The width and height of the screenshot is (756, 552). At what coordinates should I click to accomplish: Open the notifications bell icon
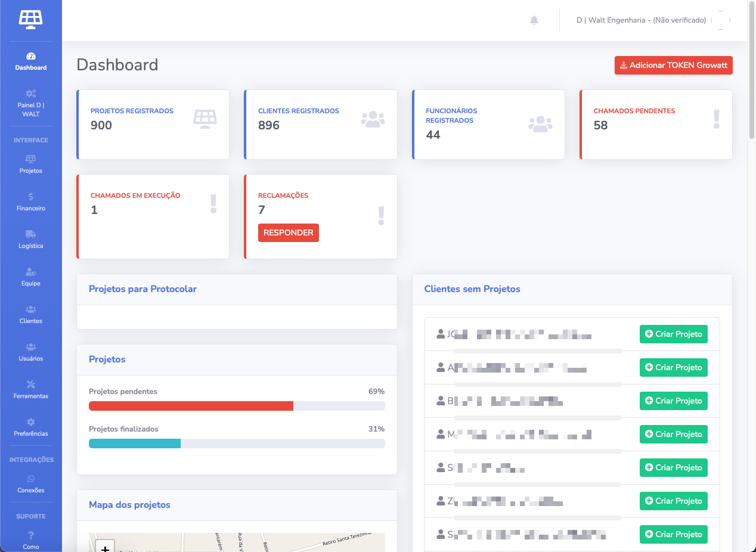point(534,20)
